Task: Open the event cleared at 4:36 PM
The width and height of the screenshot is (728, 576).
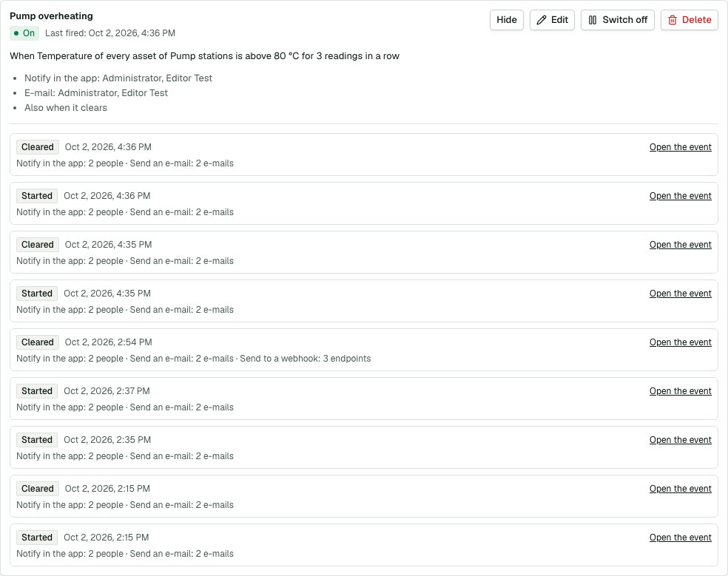Action: (680, 147)
